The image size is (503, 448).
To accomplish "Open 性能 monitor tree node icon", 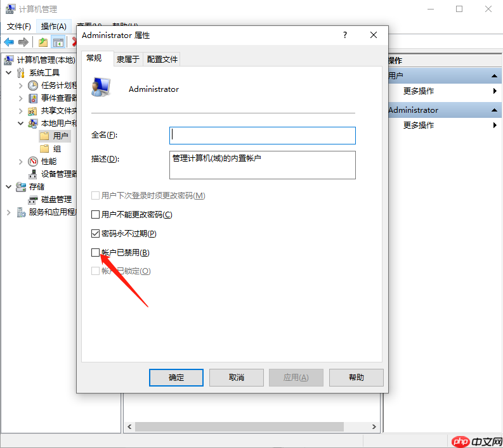I will 33,161.
